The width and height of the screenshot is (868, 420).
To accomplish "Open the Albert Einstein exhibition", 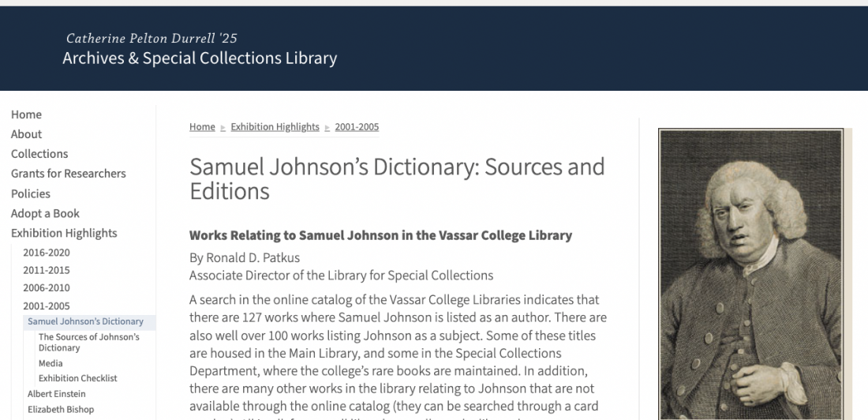I will pos(57,394).
